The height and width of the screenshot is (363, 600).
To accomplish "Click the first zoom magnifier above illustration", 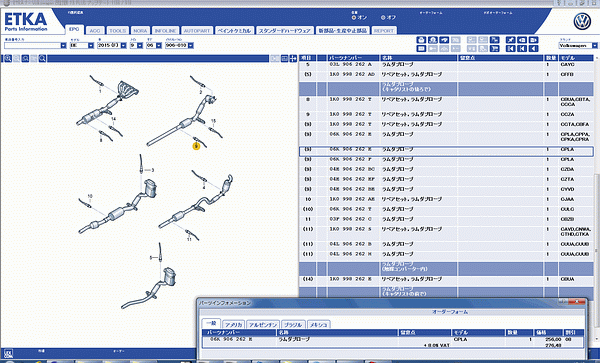I will tap(7, 59).
